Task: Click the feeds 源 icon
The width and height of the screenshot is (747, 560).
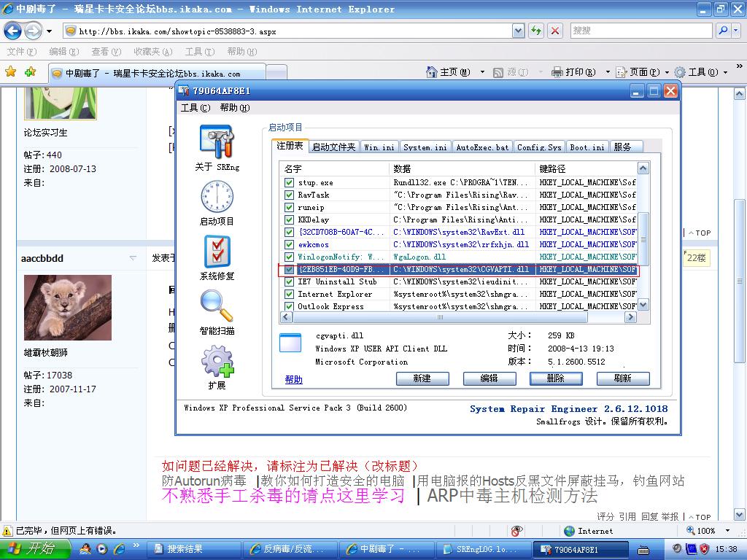Action: pyautogui.click(x=498, y=72)
